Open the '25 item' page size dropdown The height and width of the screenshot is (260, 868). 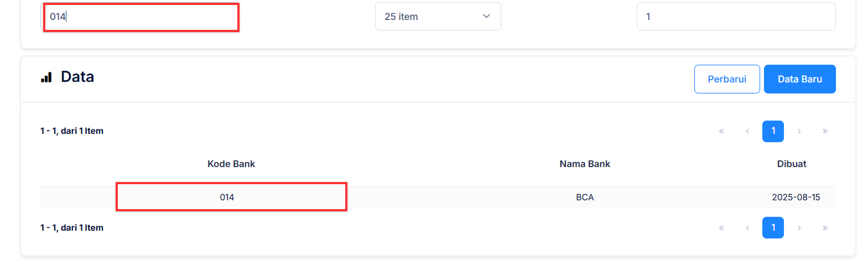pyautogui.click(x=438, y=17)
